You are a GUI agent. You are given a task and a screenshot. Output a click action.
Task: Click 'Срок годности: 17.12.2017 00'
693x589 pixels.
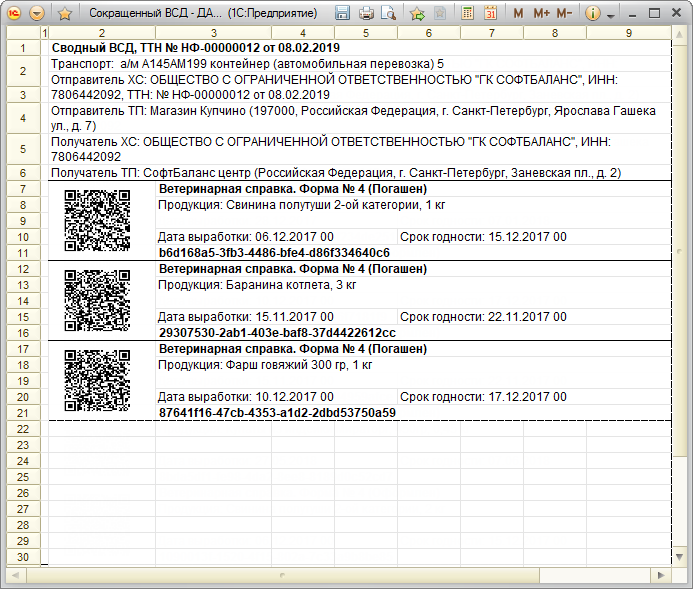coord(483,397)
